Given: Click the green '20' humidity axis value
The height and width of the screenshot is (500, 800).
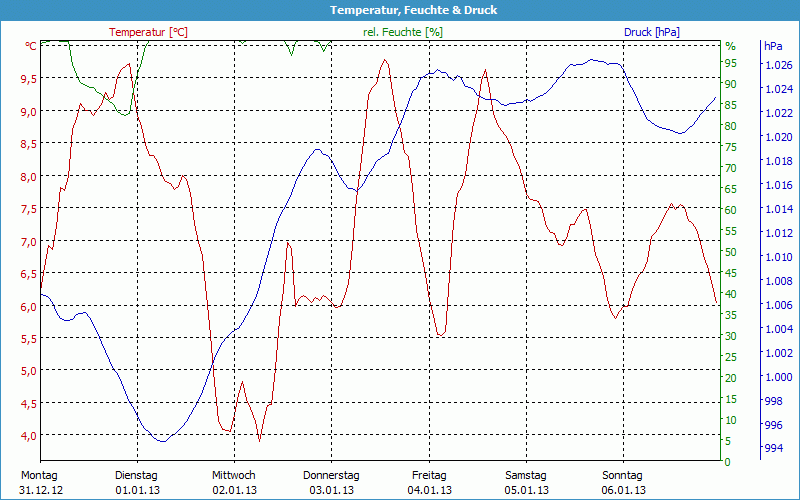Looking at the screenshot, I should pos(731,378).
